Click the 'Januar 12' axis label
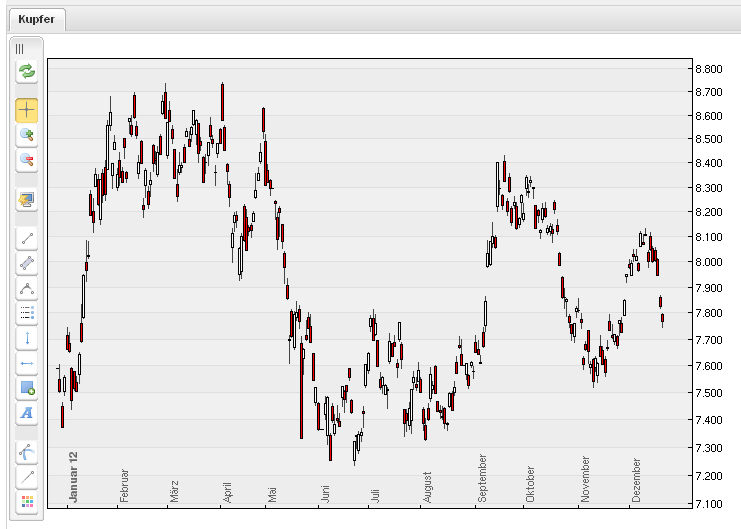Viewport: 741px width, 529px height. (x=73, y=477)
